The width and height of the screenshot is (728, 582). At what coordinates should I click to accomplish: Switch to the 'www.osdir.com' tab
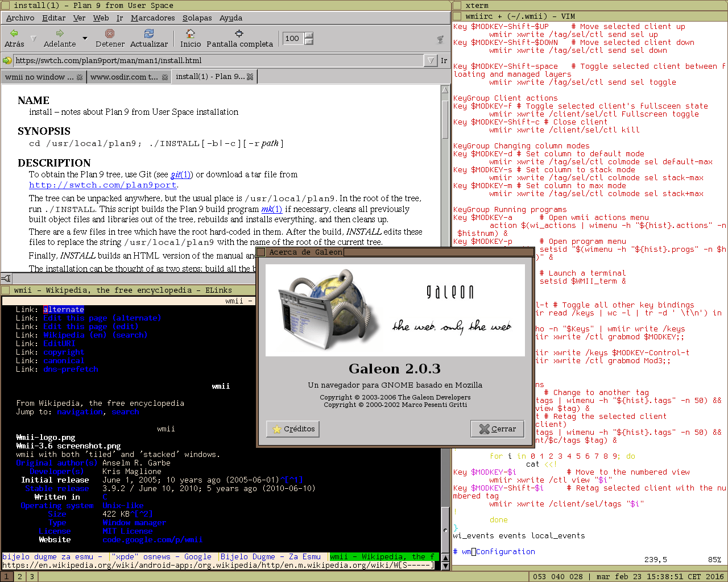point(124,77)
